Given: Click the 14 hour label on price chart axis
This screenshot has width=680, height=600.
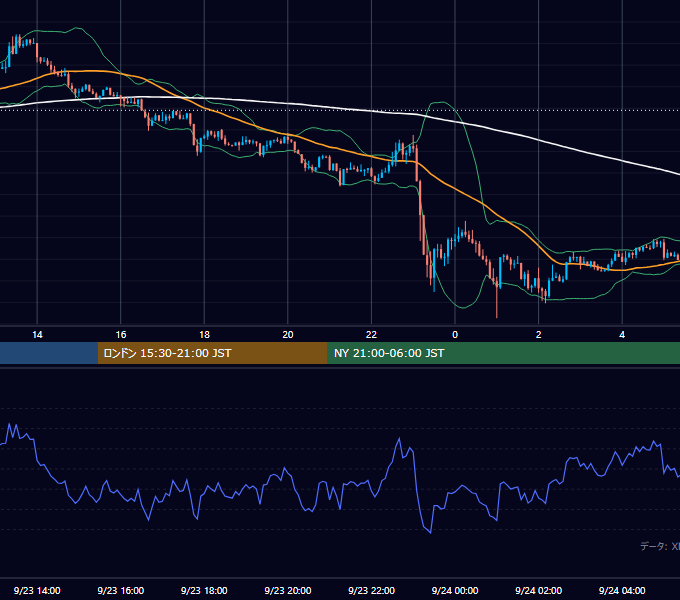Looking at the screenshot, I should pos(37,335).
